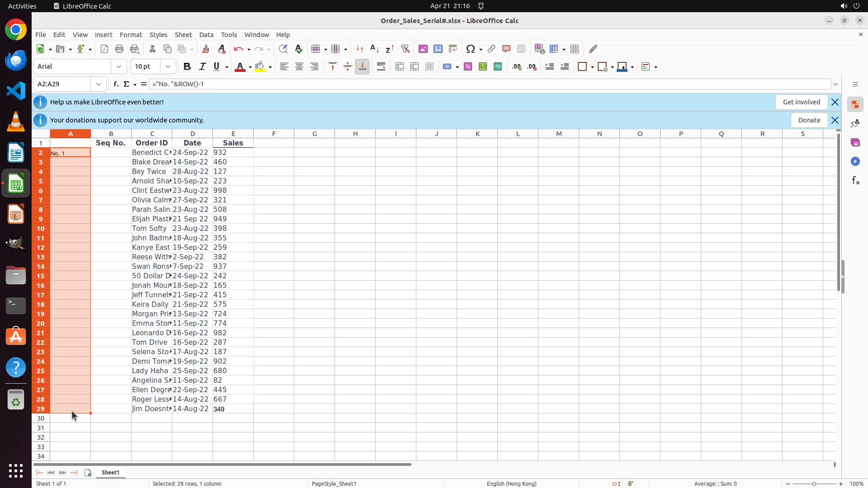
Task: Click the Clone Formatting paintbrush icon
Action: [206, 49]
